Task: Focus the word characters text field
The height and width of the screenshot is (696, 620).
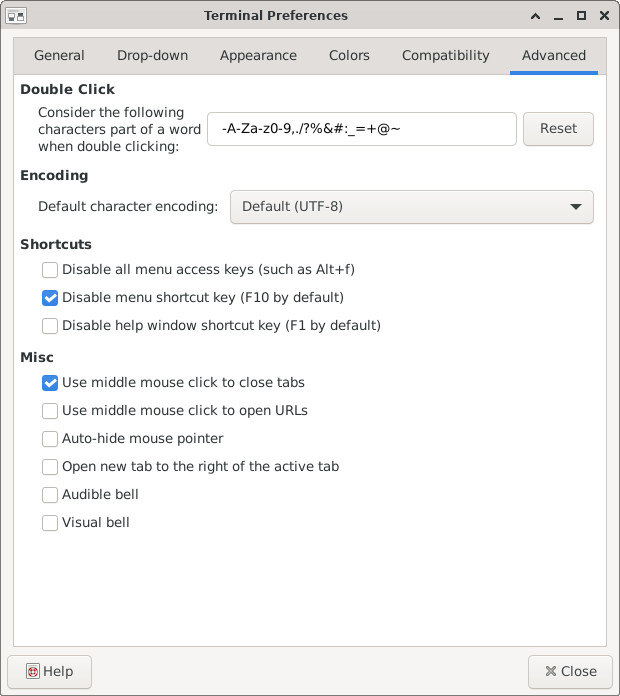Action: coord(362,129)
